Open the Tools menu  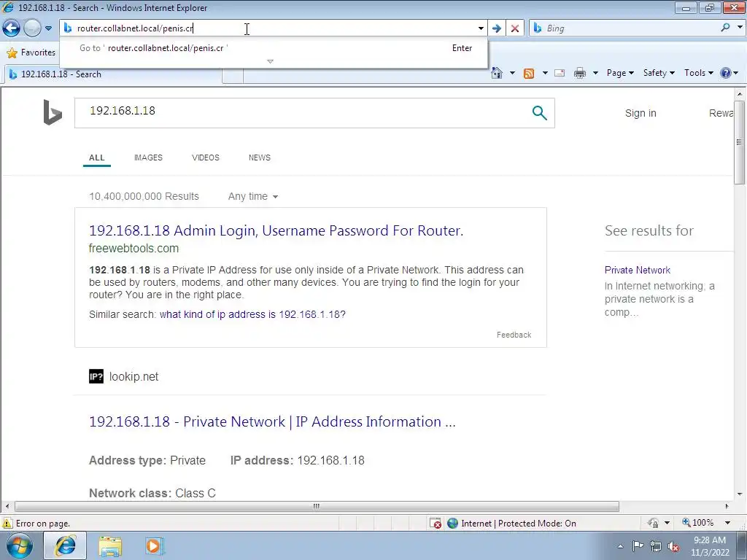click(698, 73)
